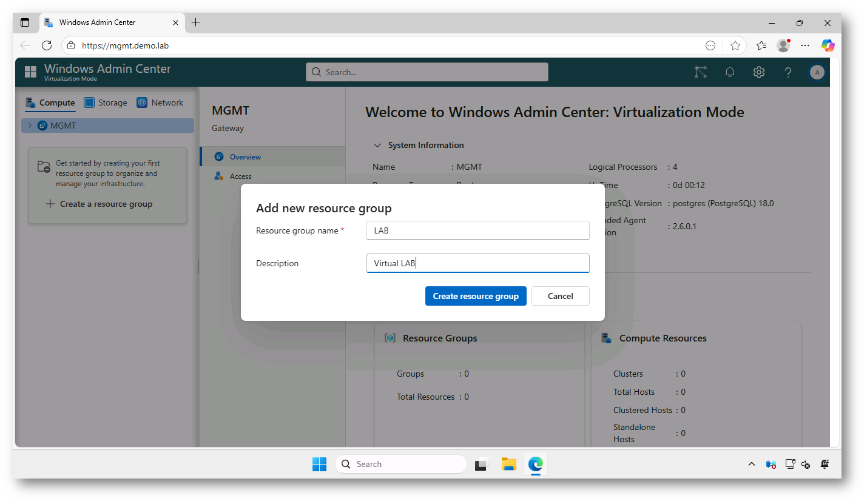
Task: Open the notifications bell icon
Action: pyautogui.click(x=730, y=72)
